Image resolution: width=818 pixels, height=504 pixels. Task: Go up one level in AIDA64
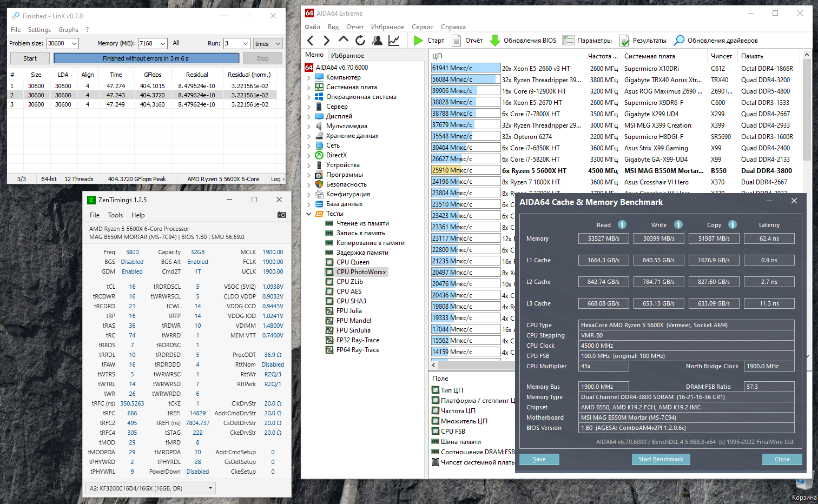pos(344,40)
